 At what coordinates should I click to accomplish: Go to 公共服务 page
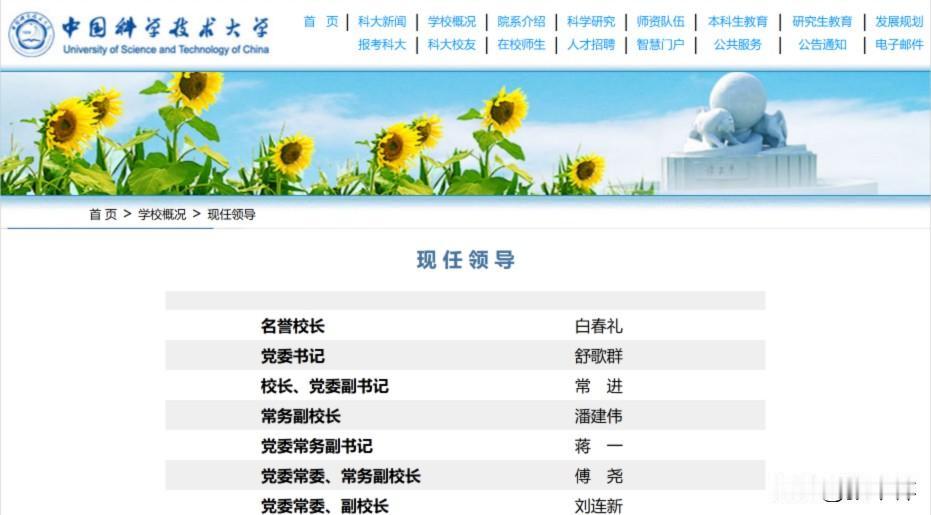click(x=737, y=45)
